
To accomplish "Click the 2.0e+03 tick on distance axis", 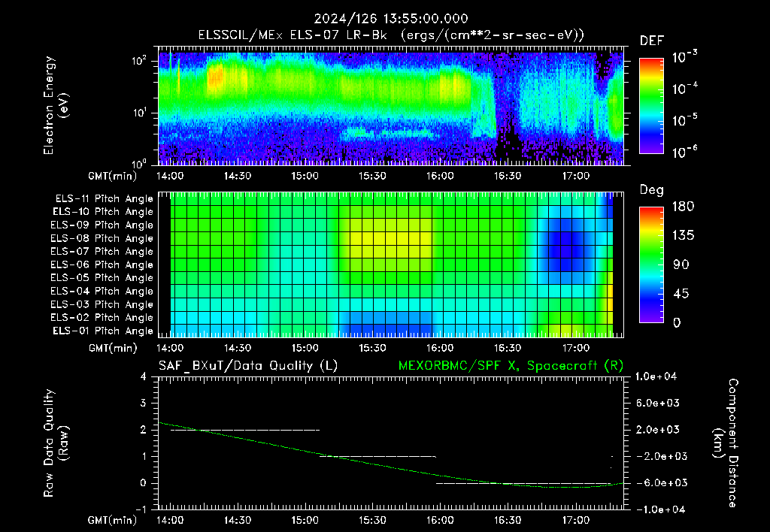I will 657,429.
